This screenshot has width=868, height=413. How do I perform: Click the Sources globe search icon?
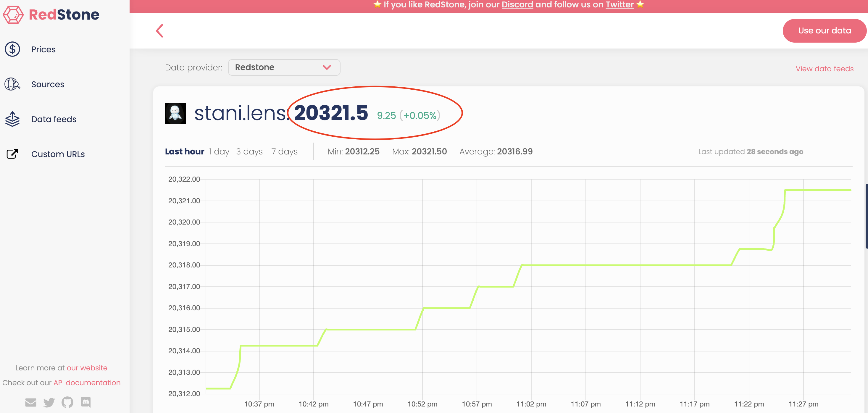click(x=12, y=84)
